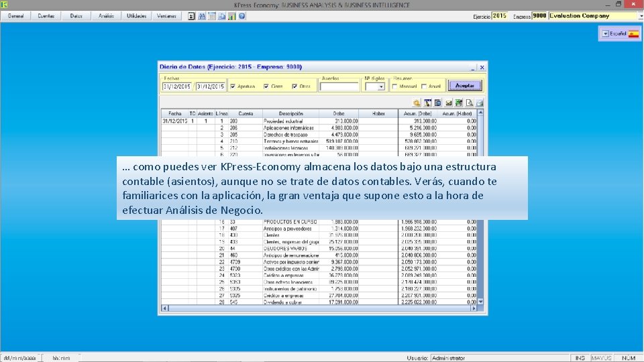The image size is (644, 362).
Task: Toggle the Apertura checkbox
Action: click(x=233, y=86)
